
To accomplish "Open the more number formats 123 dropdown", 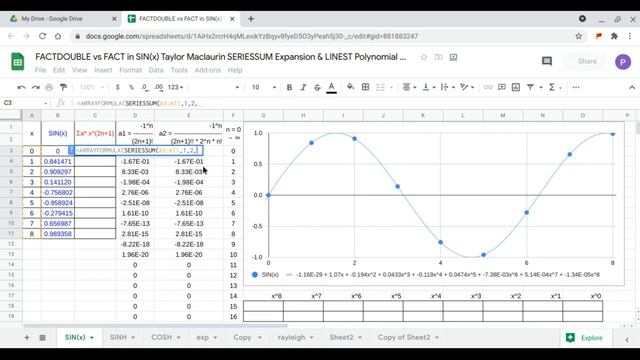I will click(x=176, y=87).
